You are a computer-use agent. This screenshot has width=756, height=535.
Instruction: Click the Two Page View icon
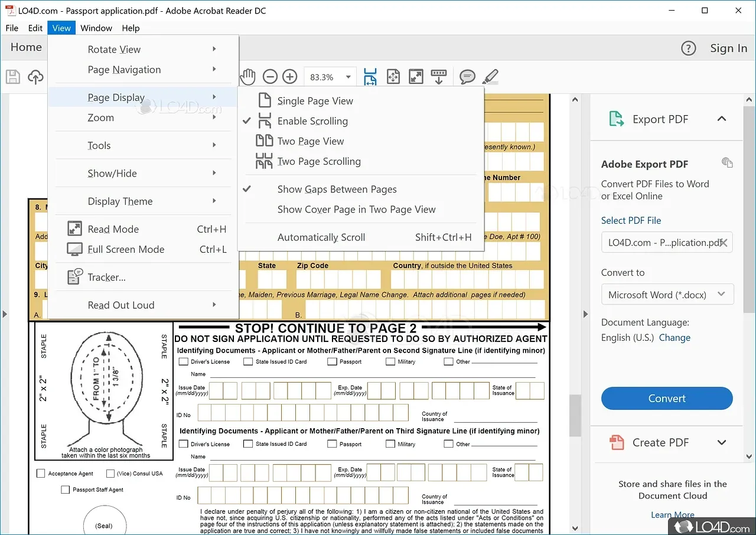point(264,141)
